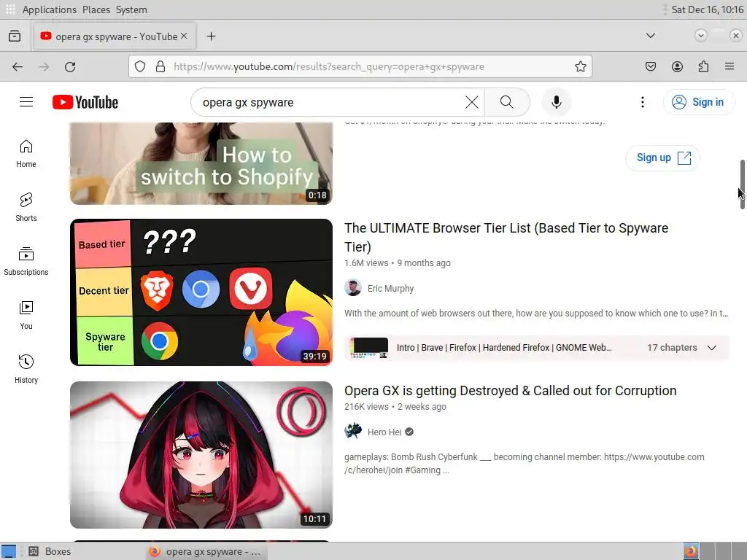Open The ULTIMATE Browser Tier List title

[506, 237]
